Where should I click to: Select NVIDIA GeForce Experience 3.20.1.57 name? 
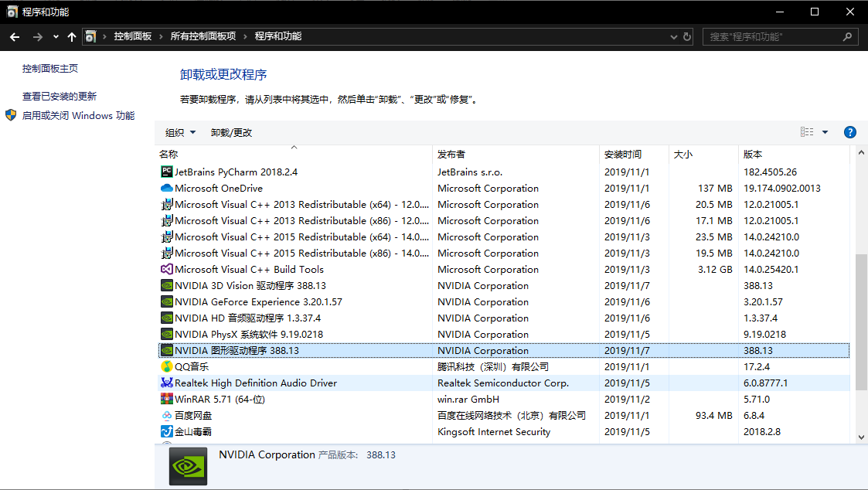click(258, 301)
